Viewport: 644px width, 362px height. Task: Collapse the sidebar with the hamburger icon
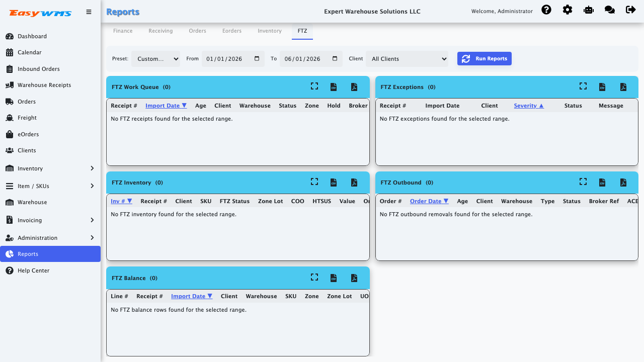(89, 12)
